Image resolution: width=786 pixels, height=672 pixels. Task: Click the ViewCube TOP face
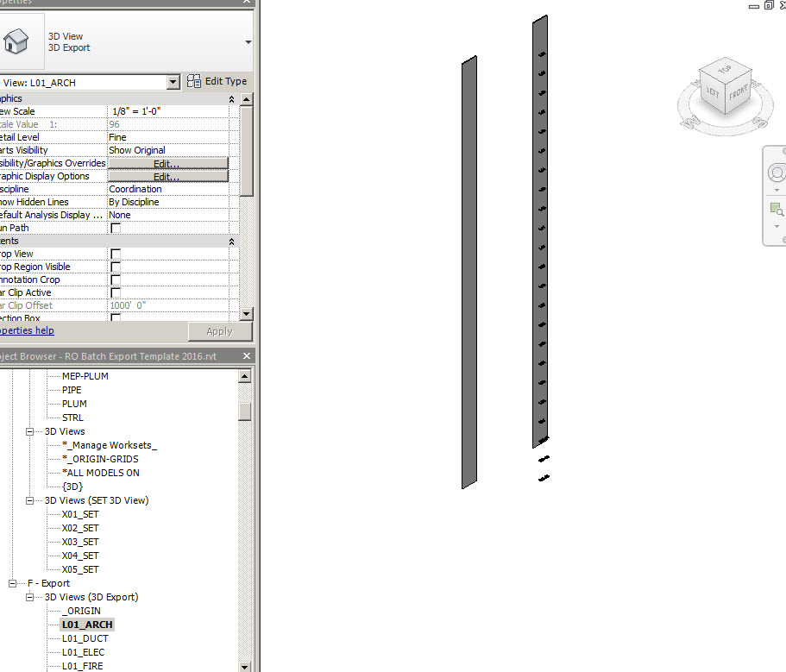pyautogui.click(x=725, y=70)
